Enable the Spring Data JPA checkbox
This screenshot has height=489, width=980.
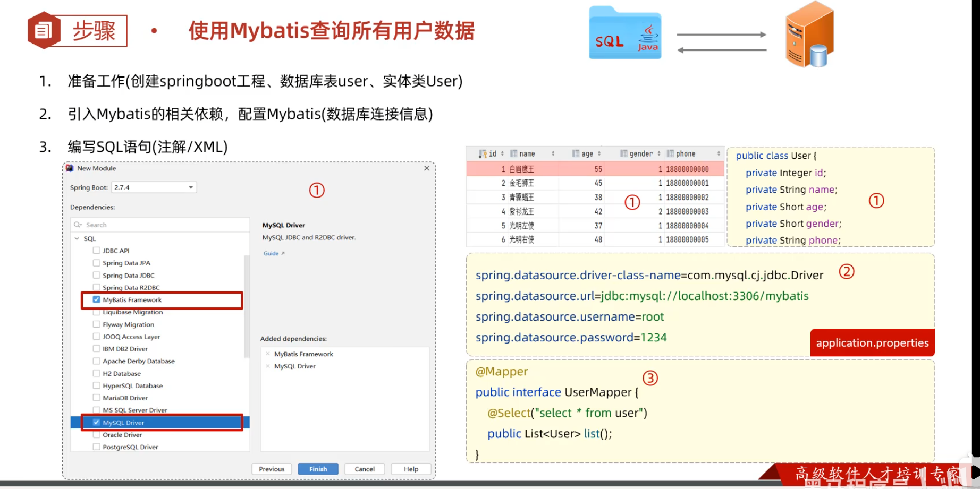(96, 263)
